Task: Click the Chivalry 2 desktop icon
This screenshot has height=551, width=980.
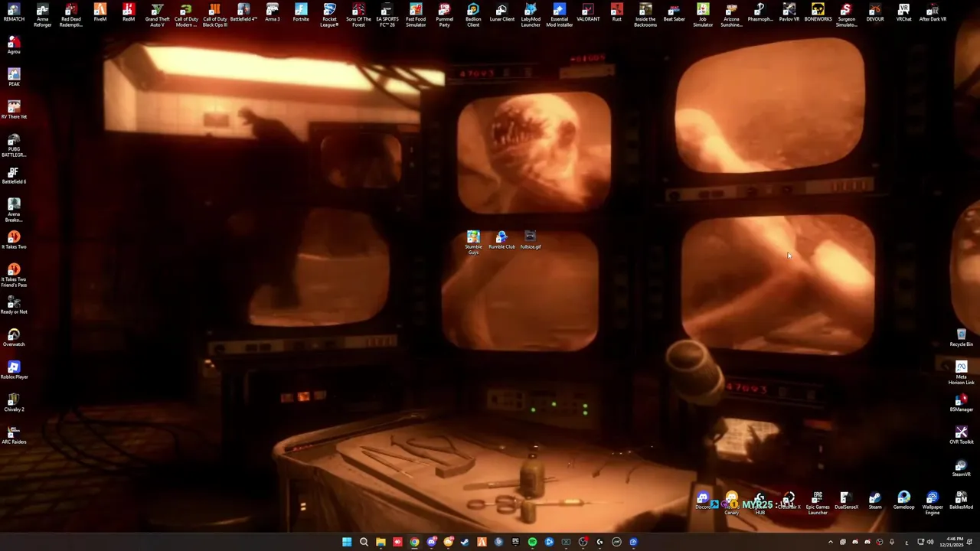Action: [x=14, y=403]
